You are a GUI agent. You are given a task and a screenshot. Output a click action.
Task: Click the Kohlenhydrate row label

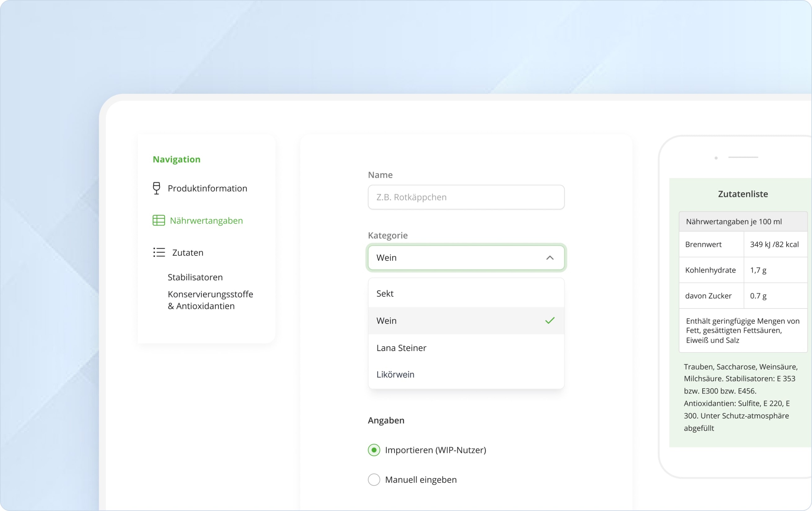pos(710,270)
